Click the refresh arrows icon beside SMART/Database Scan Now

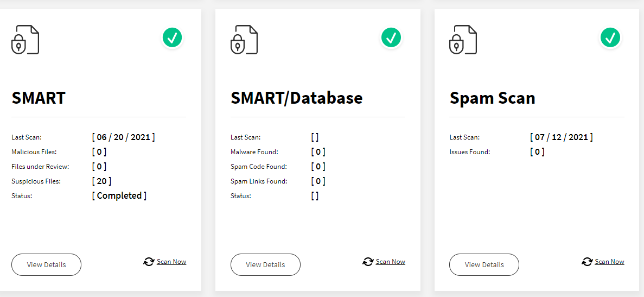368,262
